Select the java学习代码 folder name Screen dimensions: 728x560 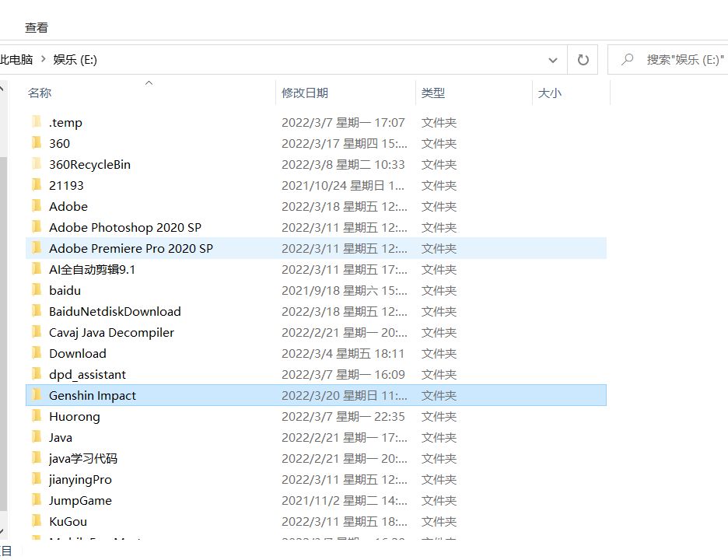pos(83,458)
